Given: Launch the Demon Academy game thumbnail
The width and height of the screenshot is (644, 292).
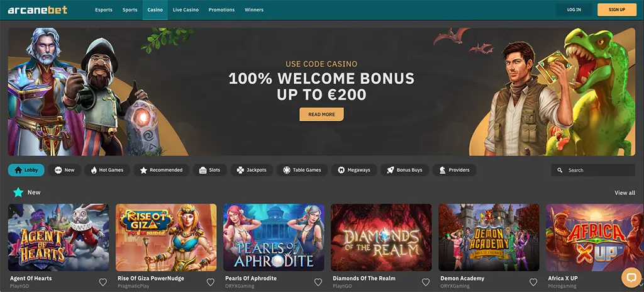Looking at the screenshot, I should 489,237.
